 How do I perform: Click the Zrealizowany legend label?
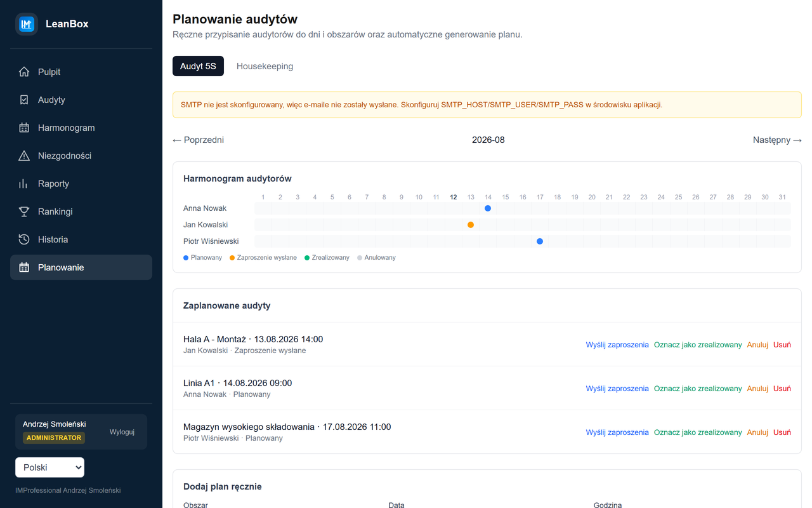331,258
